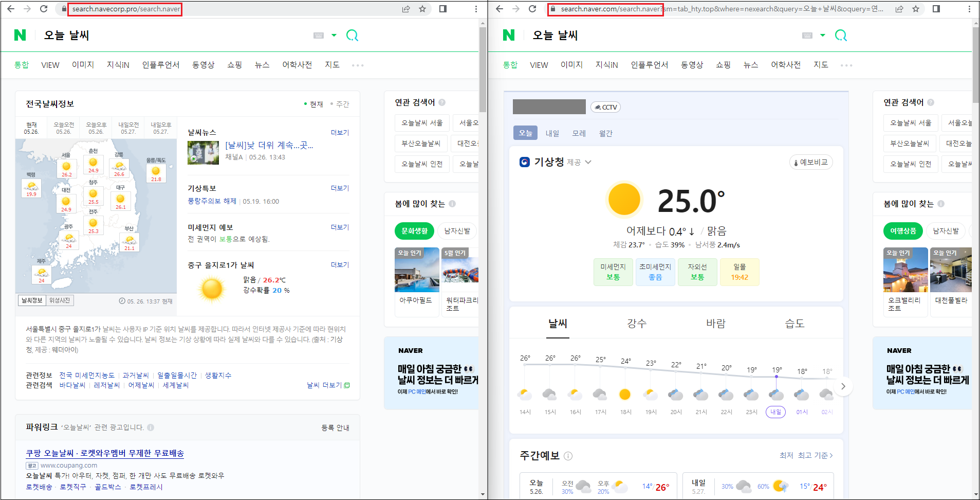Image resolution: width=980 pixels, height=500 pixels.
Task: Open 날씨 더보기 link
Action: click(328, 385)
